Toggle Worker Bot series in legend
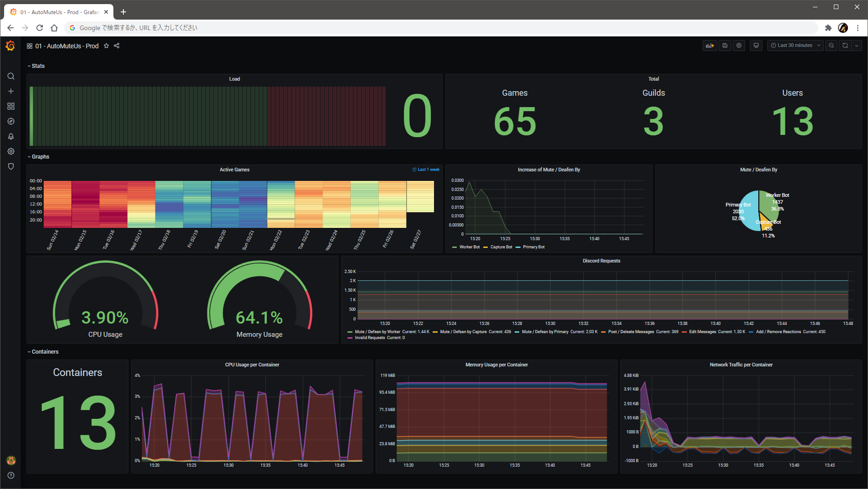The height and width of the screenshot is (489, 868). coord(469,247)
